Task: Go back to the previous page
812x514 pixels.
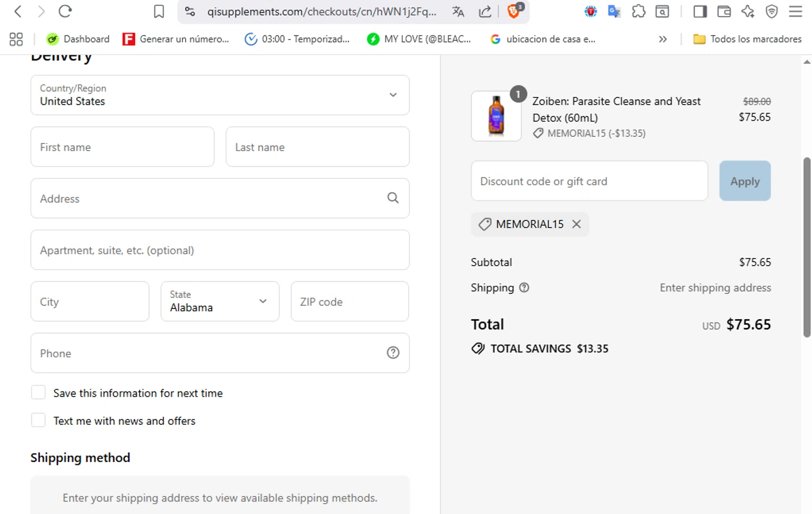Action: pos(18,11)
